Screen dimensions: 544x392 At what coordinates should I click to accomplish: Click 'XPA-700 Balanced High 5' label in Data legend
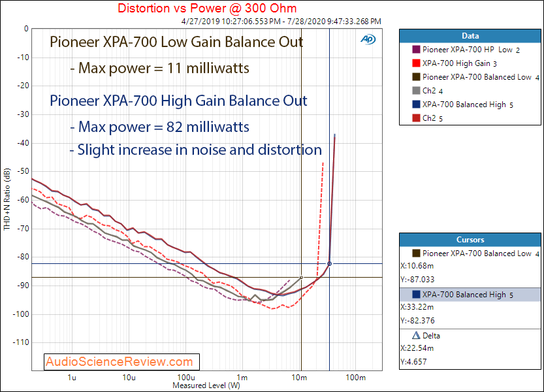tap(468, 105)
